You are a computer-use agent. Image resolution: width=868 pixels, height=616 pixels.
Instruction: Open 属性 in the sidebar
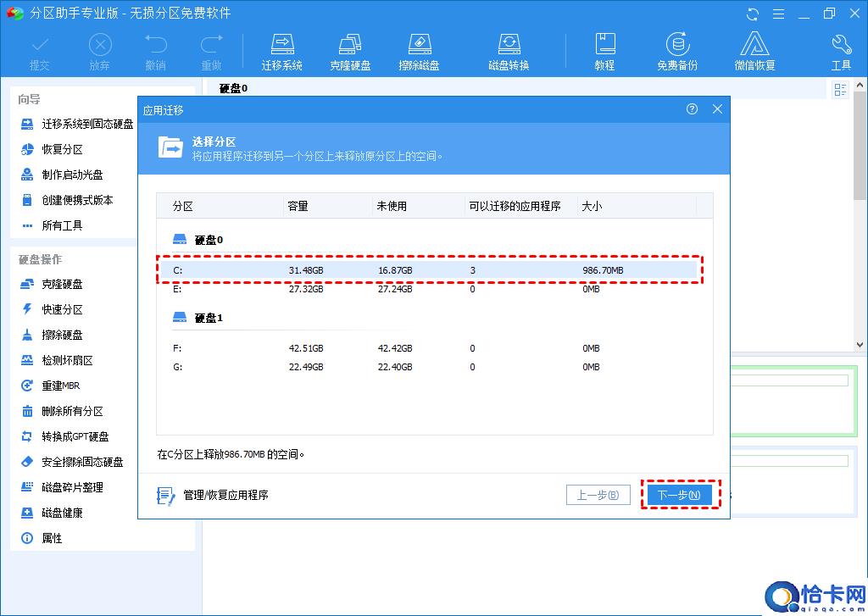[x=41, y=538]
